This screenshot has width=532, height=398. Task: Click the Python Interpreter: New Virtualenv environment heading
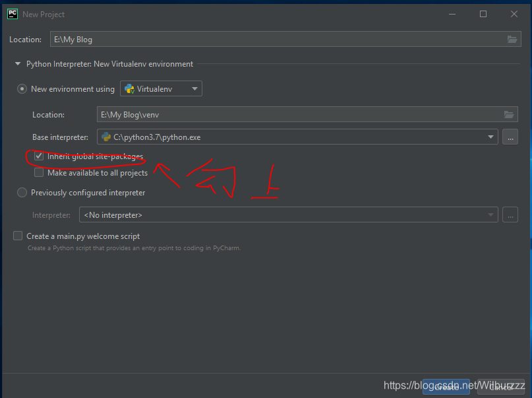tap(109, 64)
